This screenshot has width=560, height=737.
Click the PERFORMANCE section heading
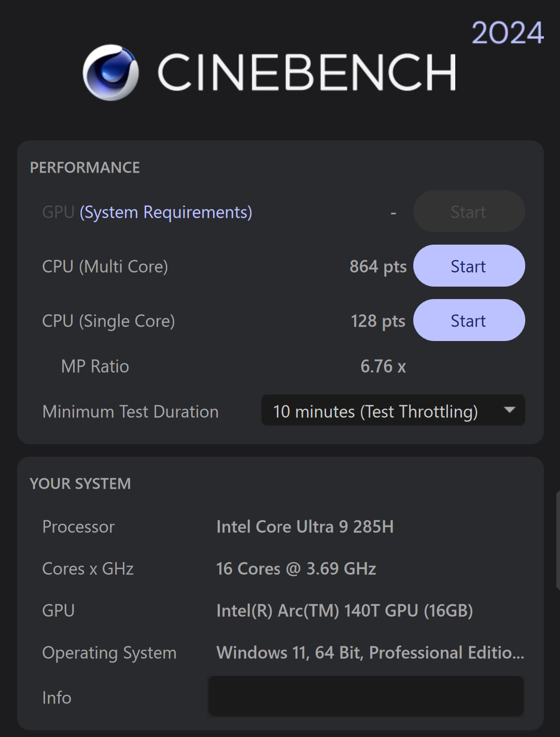(x=85, y=167)
